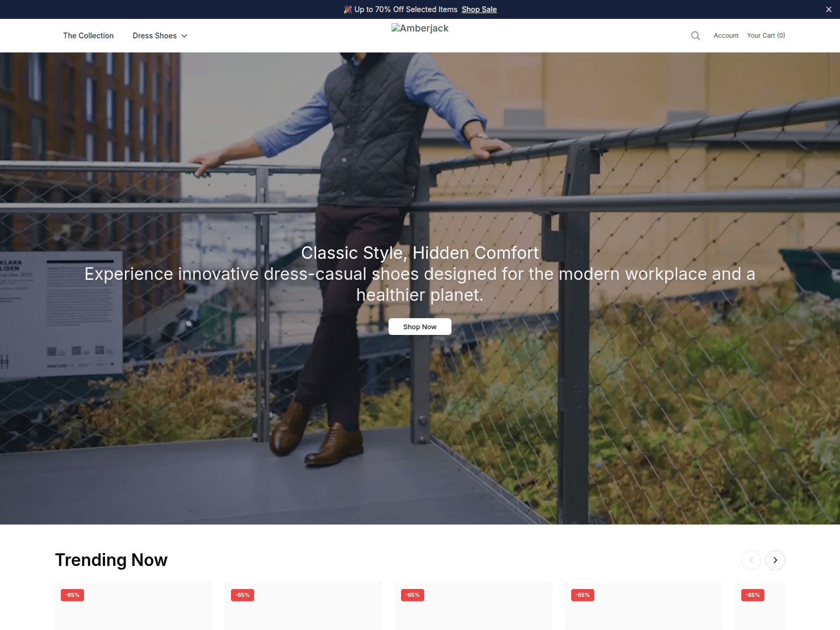The image size is (840, 630).
Task: Open the Dress Shoes menu
Action: (160, 36)
